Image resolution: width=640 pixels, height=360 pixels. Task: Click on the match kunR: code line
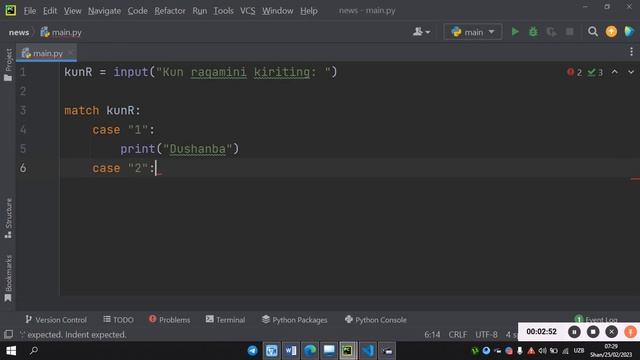click(x=102, y=110)
